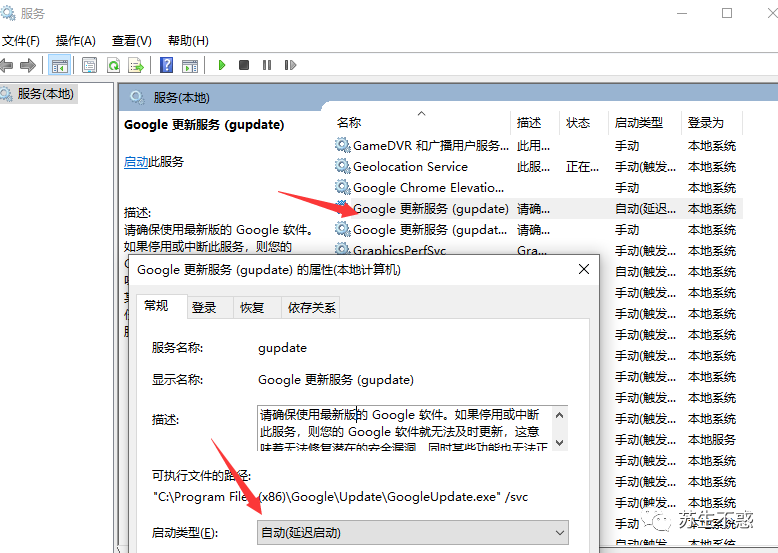
Task: Click the show/hide action pane icon
Action: [190, 65]
